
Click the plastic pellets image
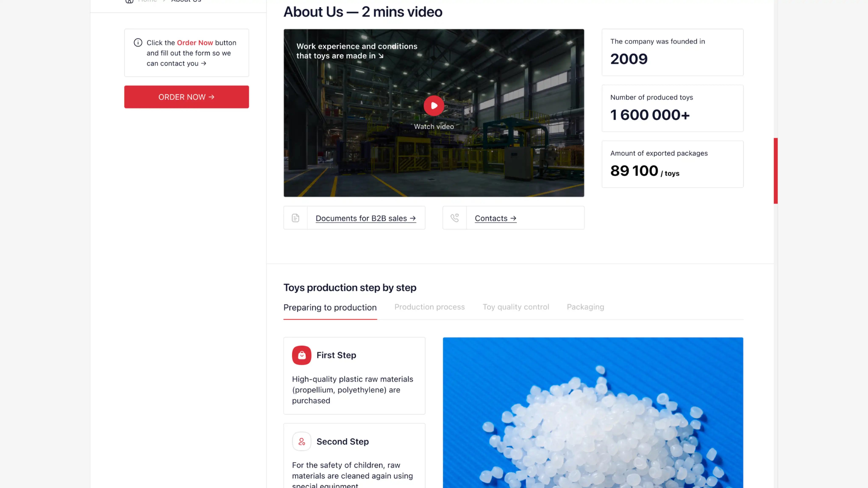[x=593, y=413]
